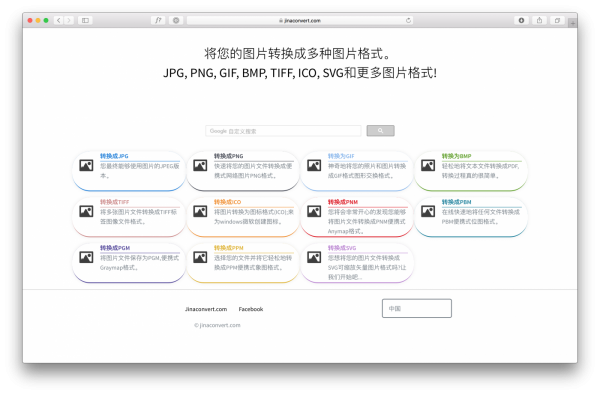Viewport: 600px width, 395px height.
Task: Open the 转换成SVG link
Action: click(342, 248)
